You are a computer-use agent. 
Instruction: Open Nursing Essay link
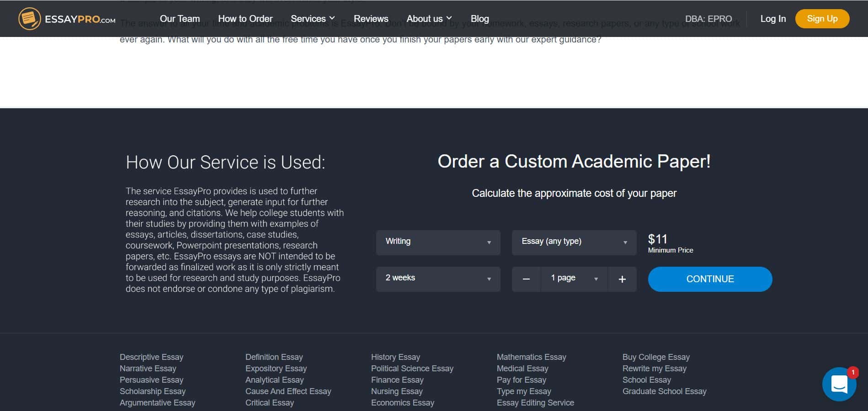pyautogui.click(x=397, y=391)
